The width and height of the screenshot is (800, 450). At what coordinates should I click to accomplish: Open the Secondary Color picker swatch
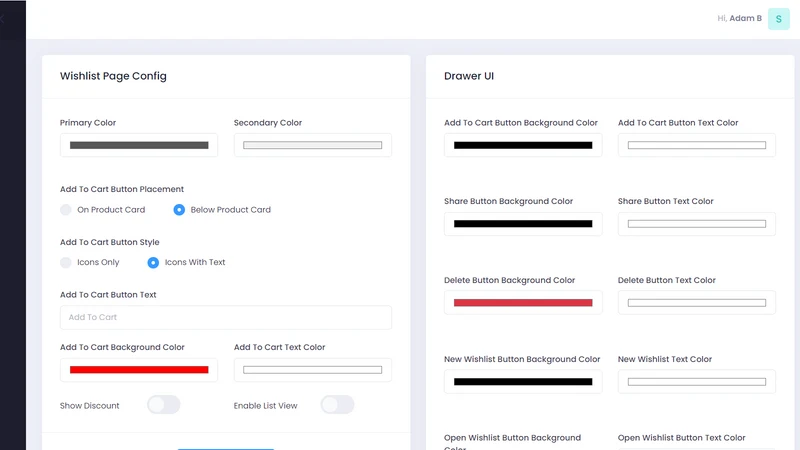tap(313, 145)
